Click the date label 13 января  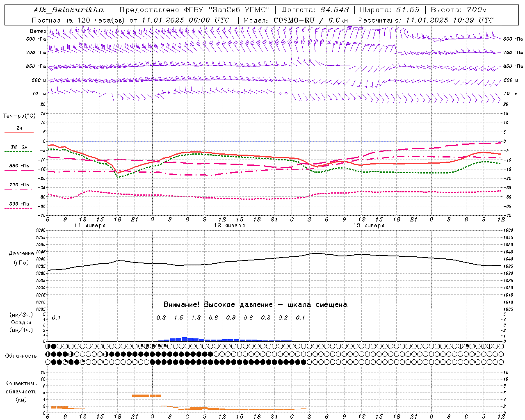click(x=369, y=226)
